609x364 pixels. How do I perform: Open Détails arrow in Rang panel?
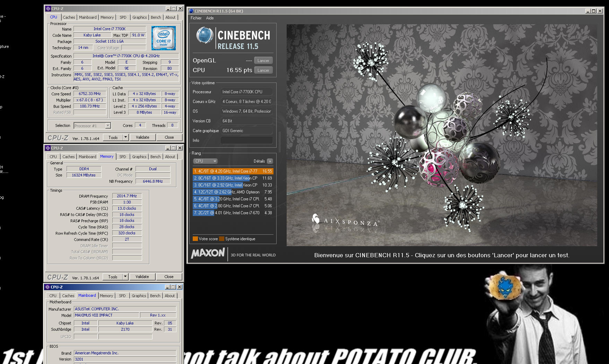270,161
